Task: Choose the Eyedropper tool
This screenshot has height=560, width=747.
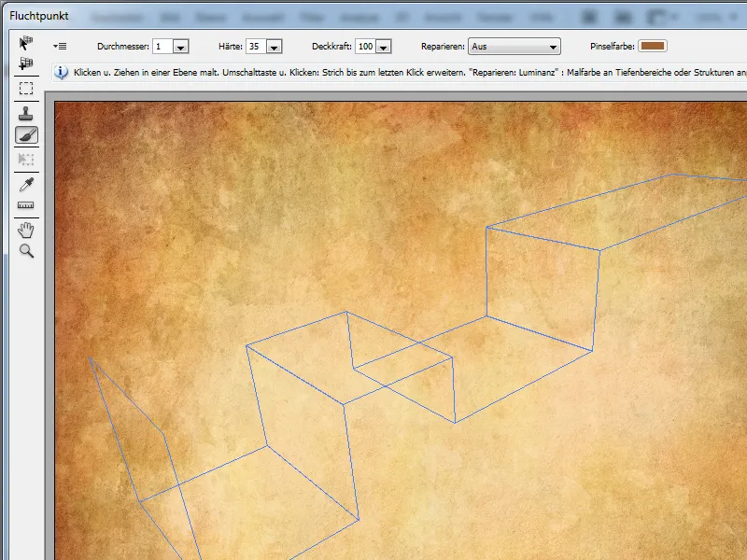Action: tap(26, 184)
